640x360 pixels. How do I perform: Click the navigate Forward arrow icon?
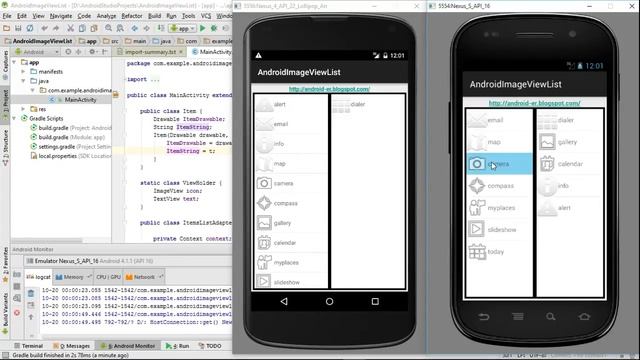point(146,28)
